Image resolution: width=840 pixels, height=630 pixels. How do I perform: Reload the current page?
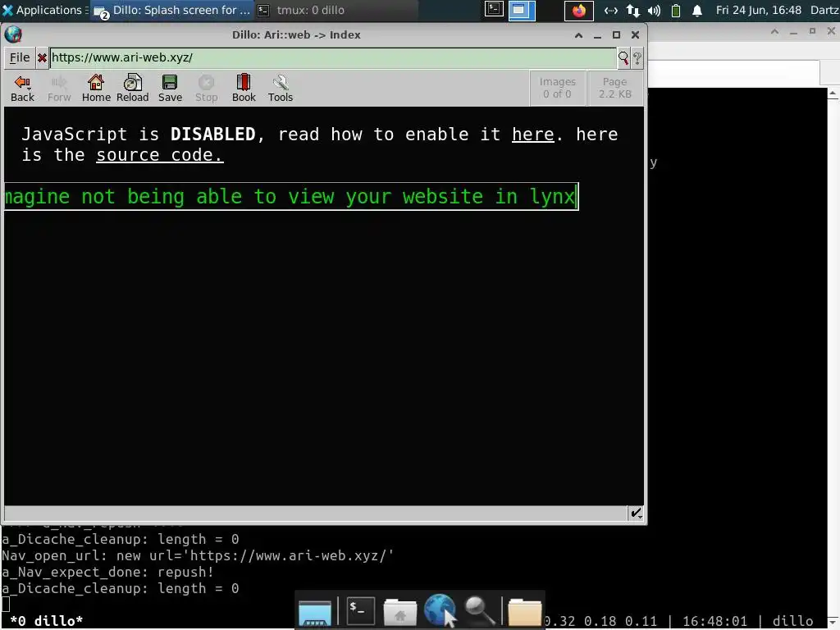(132, 89)
